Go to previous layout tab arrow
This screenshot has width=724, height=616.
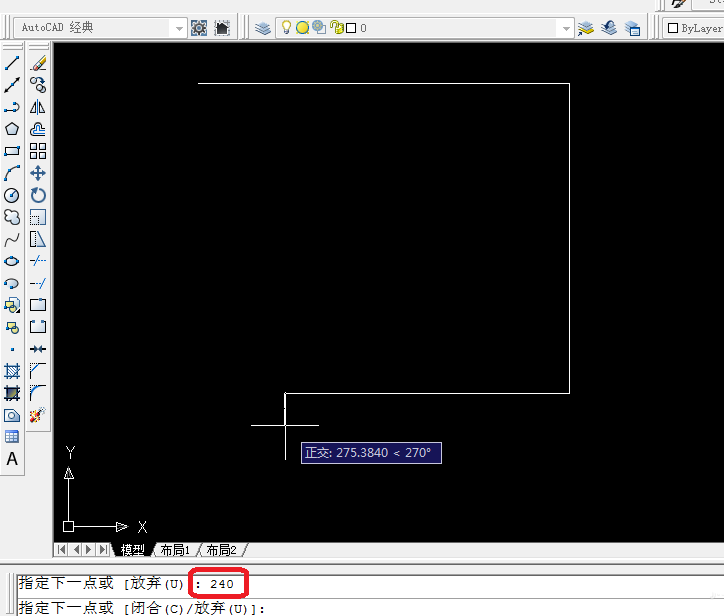tap(76, 550)
